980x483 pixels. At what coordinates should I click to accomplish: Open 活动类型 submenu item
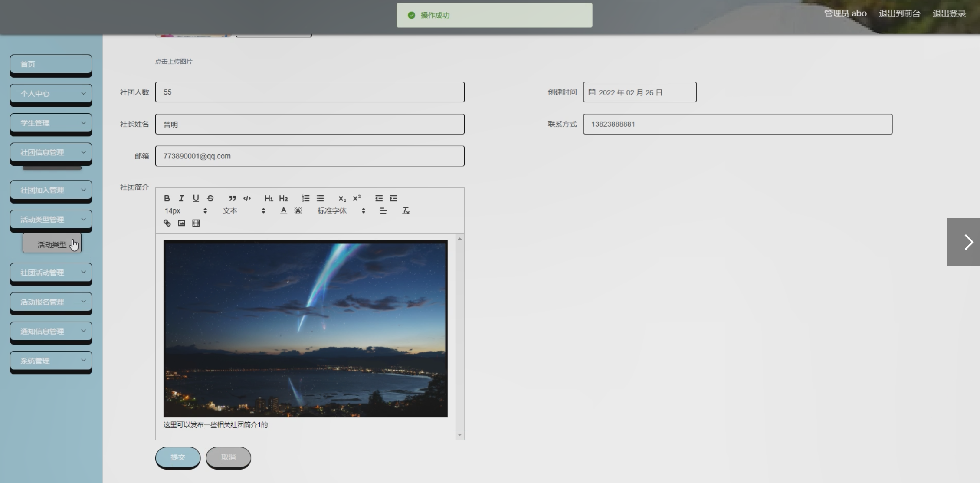pos(52,244)
